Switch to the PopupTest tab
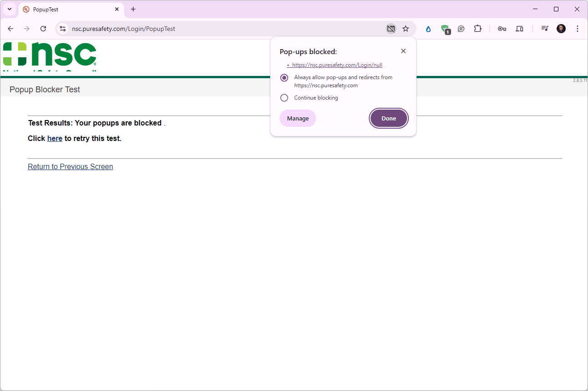 tap(68, 10)
